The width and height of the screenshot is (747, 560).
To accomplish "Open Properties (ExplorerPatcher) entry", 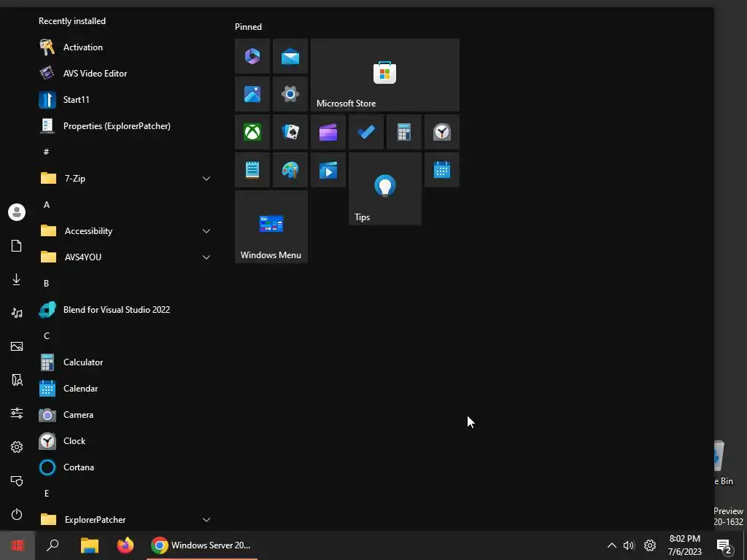I will coord(126,125).
